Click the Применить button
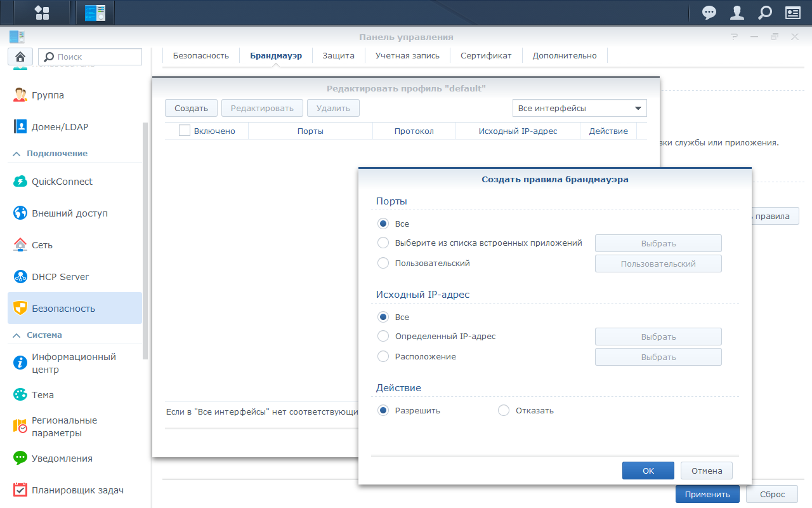The width and height of the screenshot is (812, 508). click(707, 494)
